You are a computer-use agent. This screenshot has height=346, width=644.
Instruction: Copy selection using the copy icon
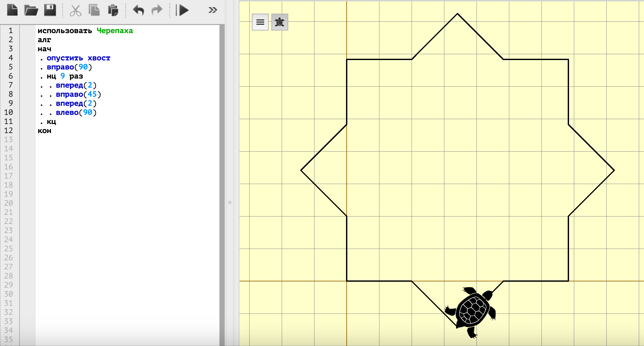point(94,10)
